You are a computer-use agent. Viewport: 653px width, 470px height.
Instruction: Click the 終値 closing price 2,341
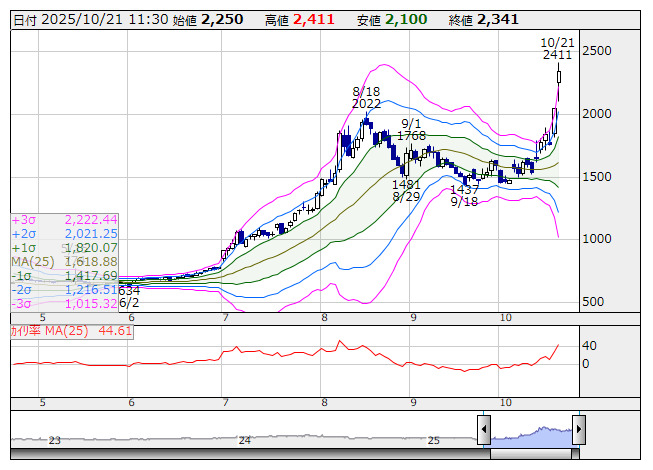pyautogui.click(x=501, y=19)
